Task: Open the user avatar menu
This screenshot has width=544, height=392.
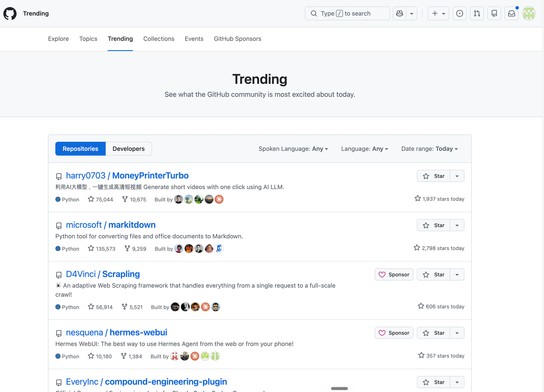Action: click(x=529, y=13)
